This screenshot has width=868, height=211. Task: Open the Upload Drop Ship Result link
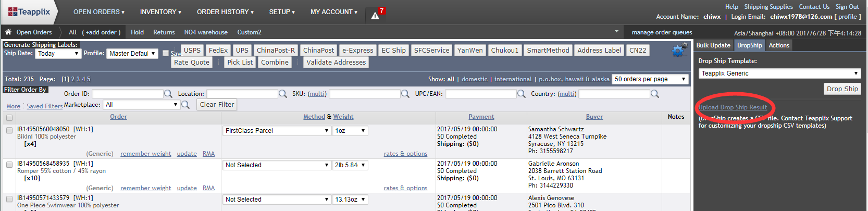pyautogui.click(x=733, y=107)
